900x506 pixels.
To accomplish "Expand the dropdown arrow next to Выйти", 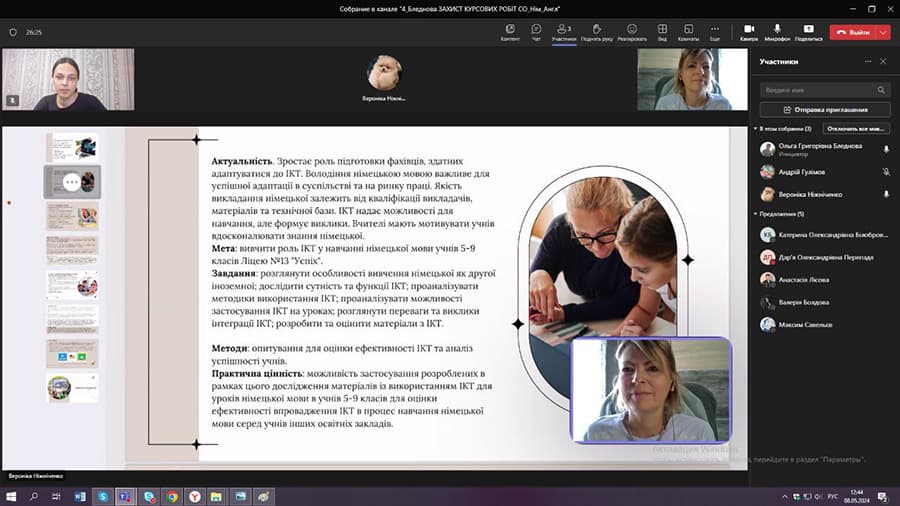I will pyautogui.click(x=884, y=32).
